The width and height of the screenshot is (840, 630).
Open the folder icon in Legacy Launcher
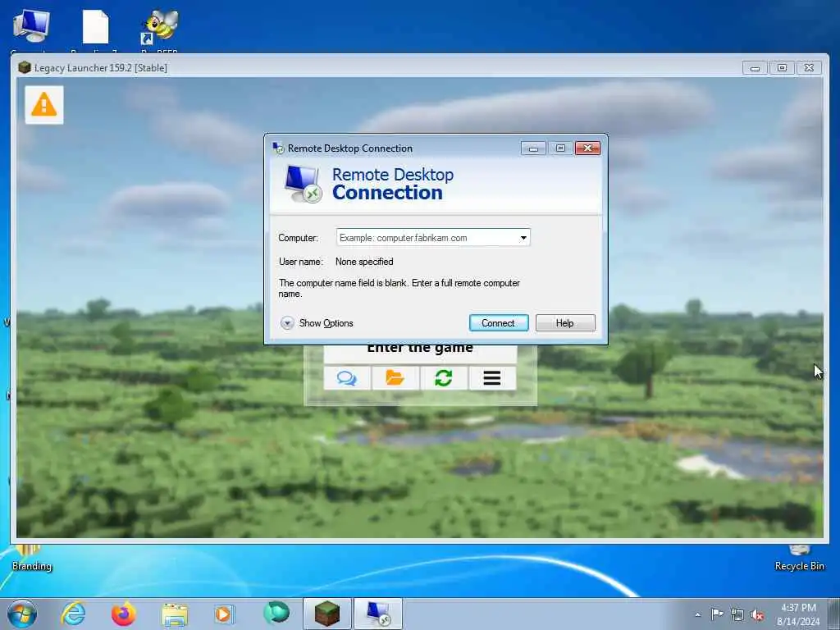(395, 378)
